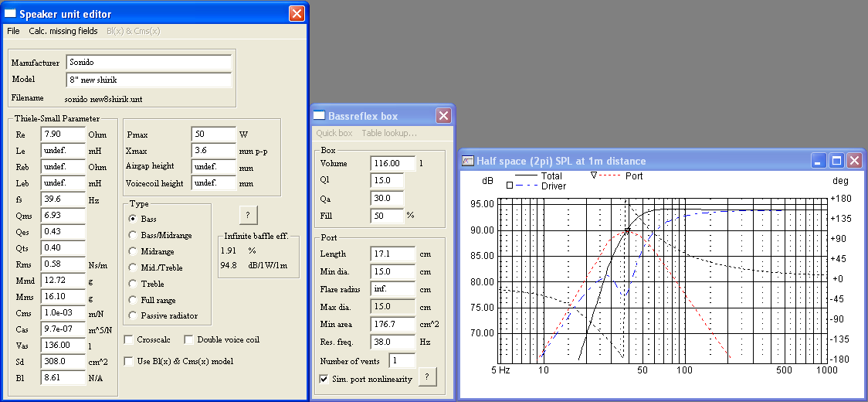Viewport: 868px width, 402px height.
Task: Click the Rms field showing 0.58
Action: pyautogui.click(x=63, y=264)
